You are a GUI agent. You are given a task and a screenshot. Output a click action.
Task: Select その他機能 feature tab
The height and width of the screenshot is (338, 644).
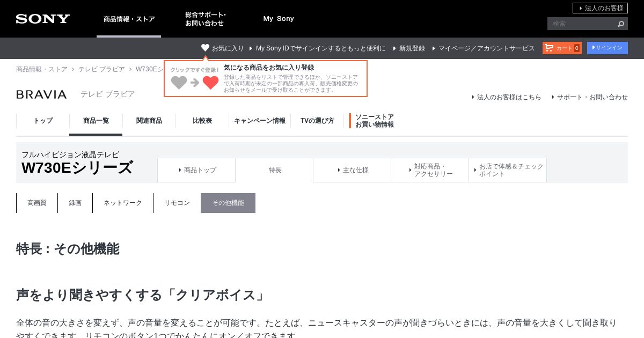(228, 203)
